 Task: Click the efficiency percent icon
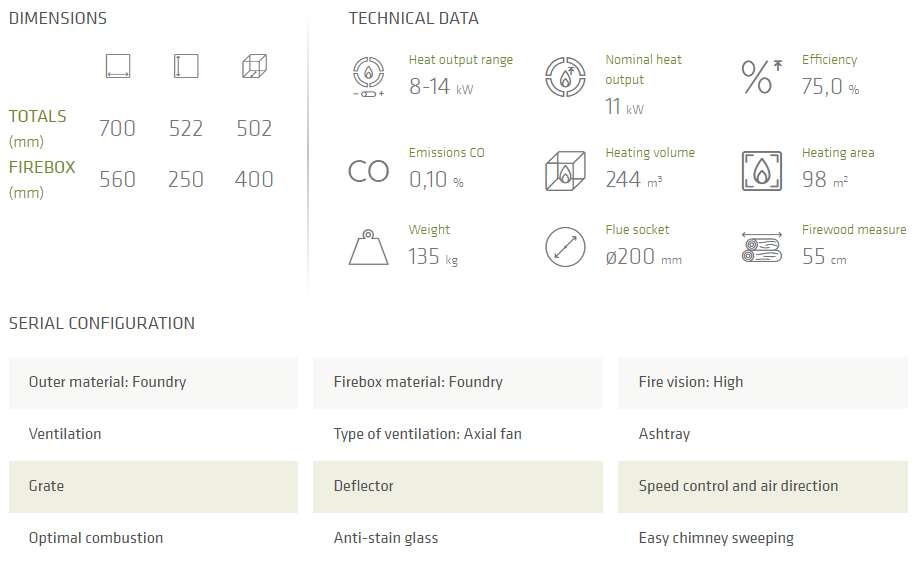tap(761, 77)
